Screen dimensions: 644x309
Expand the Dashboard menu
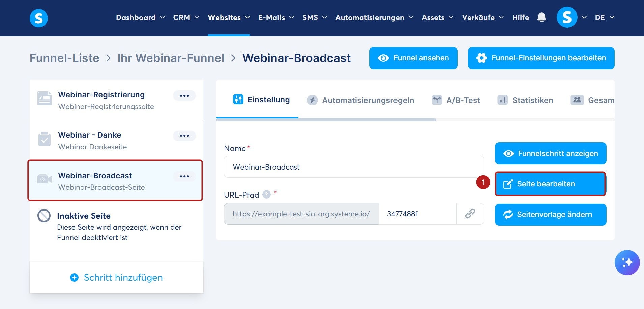[140, 17]
